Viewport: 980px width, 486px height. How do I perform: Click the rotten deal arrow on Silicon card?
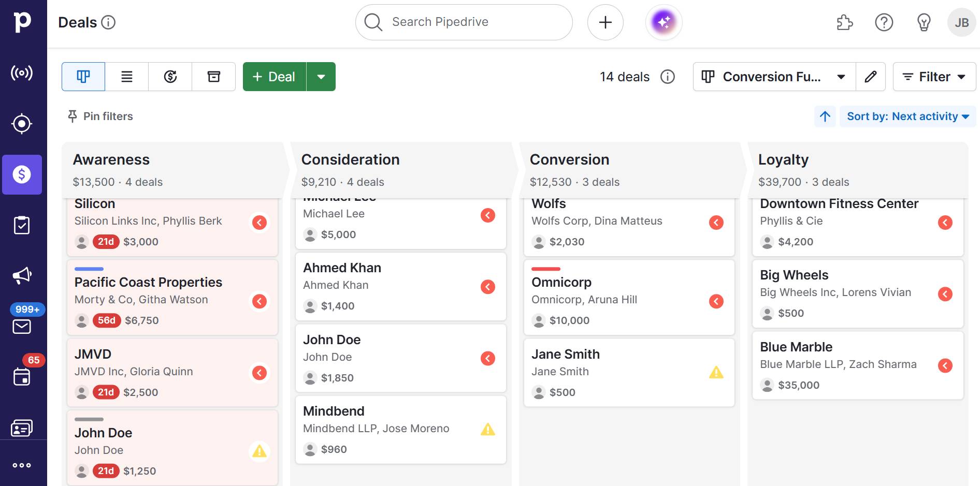pyautogui.click(x=260, y=223)
